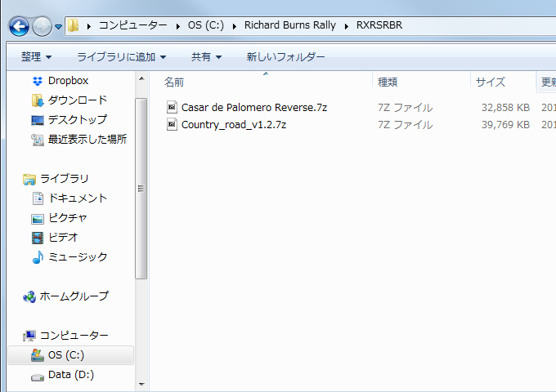Select OS (C:) in the address breadcrumb
This screenshot has width=556, height=392.
[206, 25]
